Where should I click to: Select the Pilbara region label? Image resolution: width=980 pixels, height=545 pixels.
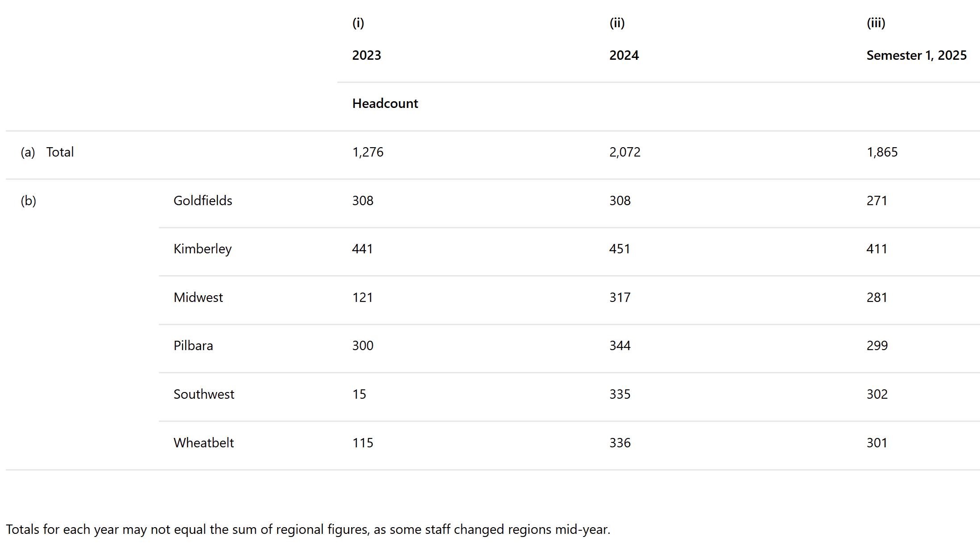(x=193, y=346)
